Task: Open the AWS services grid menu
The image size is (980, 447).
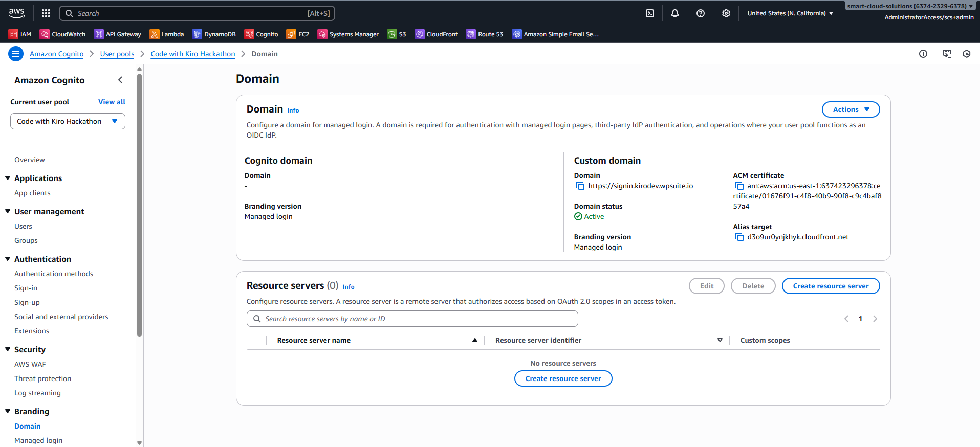Action: 46,13
